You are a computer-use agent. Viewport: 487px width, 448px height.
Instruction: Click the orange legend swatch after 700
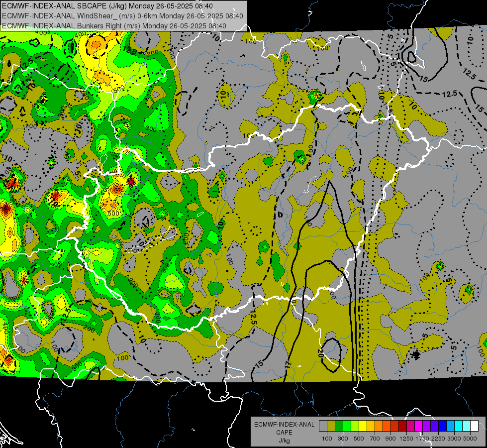(379, 426)
